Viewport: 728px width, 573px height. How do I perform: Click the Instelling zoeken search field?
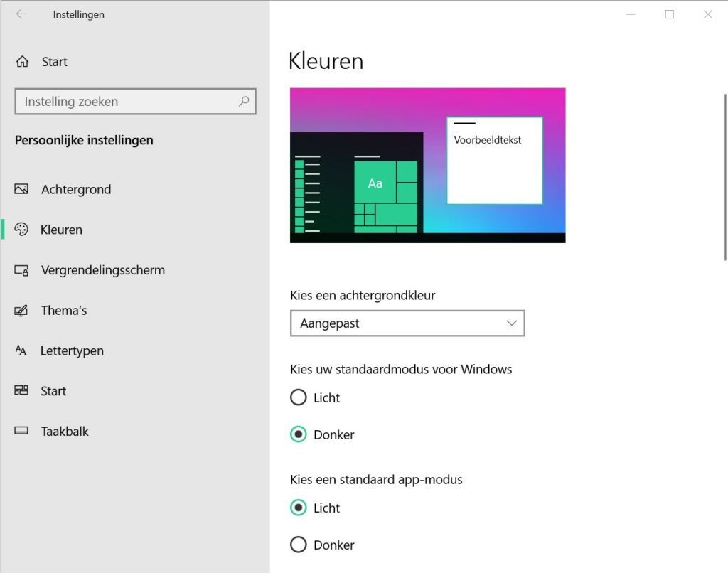[135, 101]
